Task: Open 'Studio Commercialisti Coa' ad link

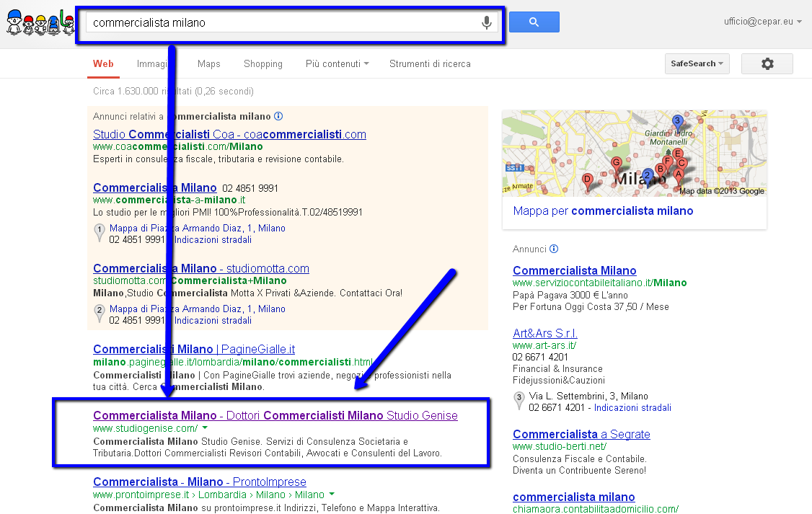Action: 229,134
